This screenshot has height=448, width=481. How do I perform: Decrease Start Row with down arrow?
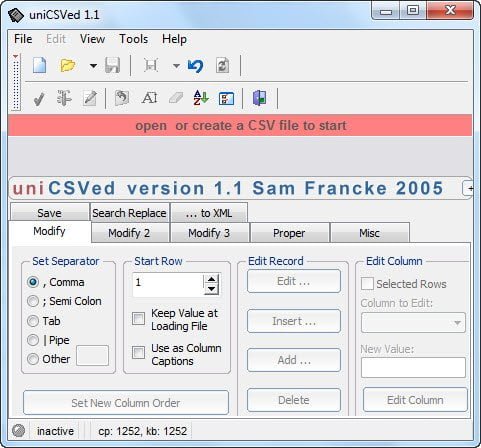tap(211, 289)
